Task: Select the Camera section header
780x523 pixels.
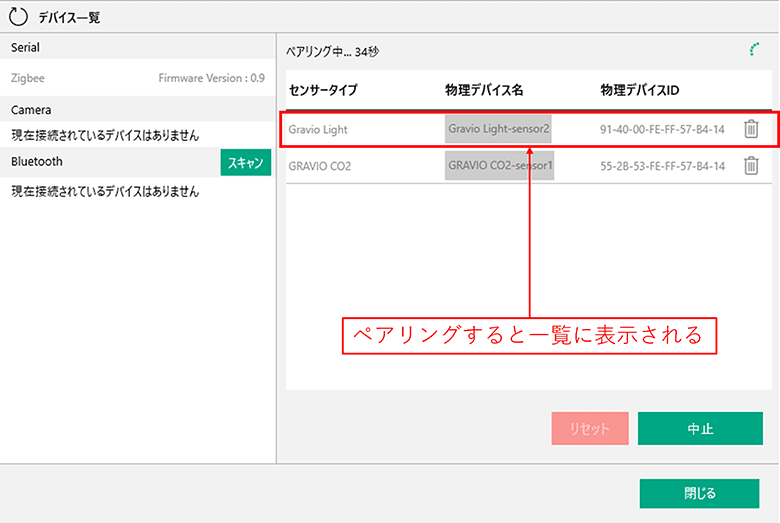Action: (137, 109)
